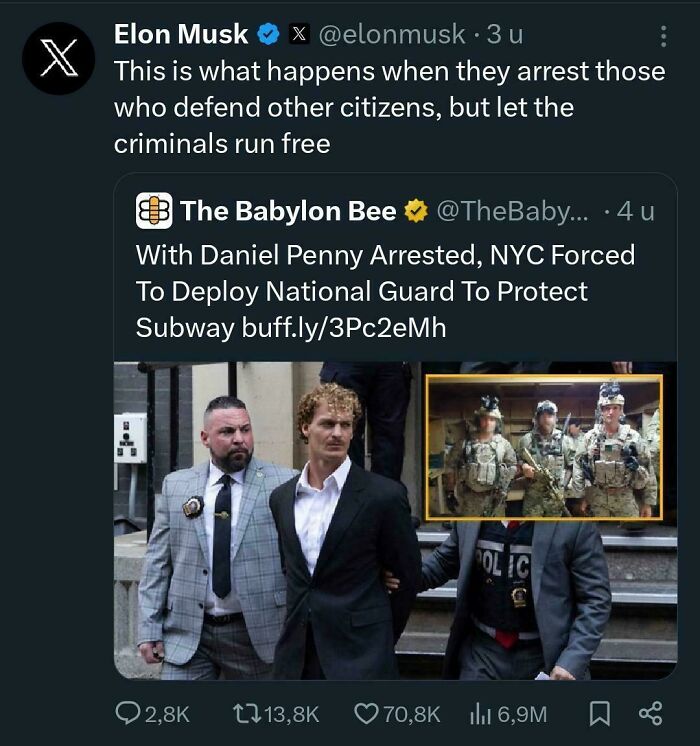
Task: Share the tweet via share icon
Action: click(649, 713)
